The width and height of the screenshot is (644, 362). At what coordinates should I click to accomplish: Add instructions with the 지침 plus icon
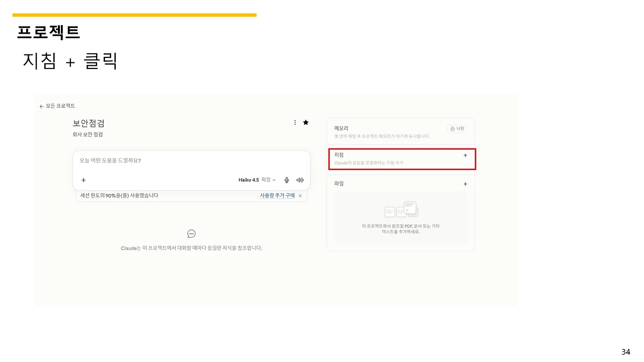pos(465,155)
